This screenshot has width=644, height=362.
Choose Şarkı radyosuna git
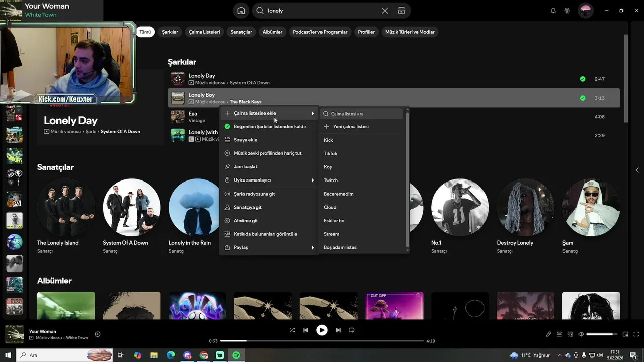[269, 194]
